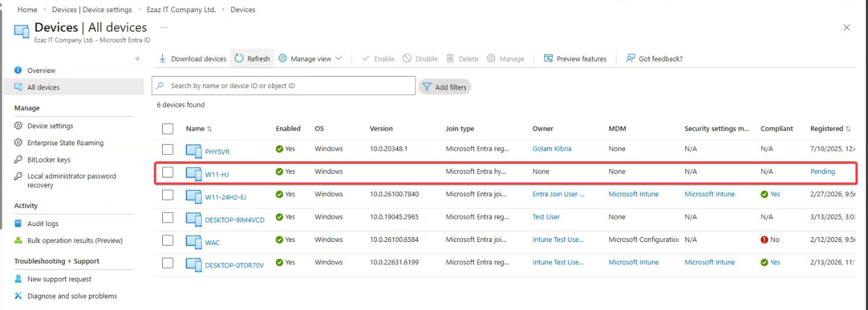This screenshot has width=868, height=310.
Task: Click the Enabled column header
Action: click(x=288, y=129)
